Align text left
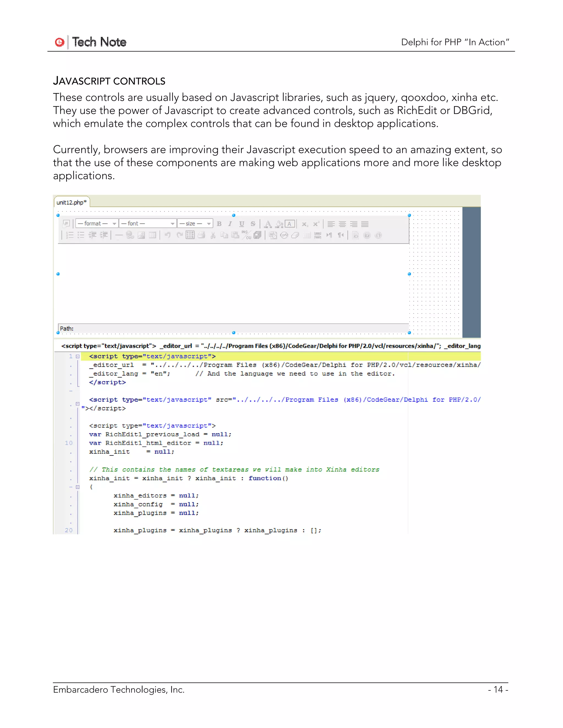This screenshot has height=728, width=563. pos(331,224)
